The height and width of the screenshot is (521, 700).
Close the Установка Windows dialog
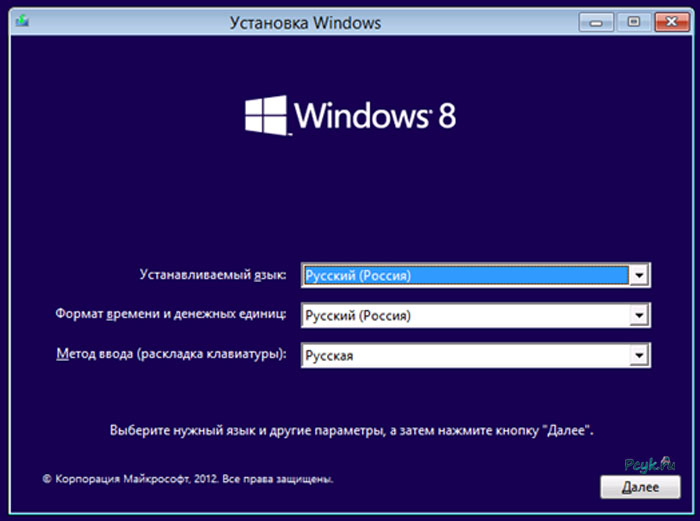click(666, 20)
